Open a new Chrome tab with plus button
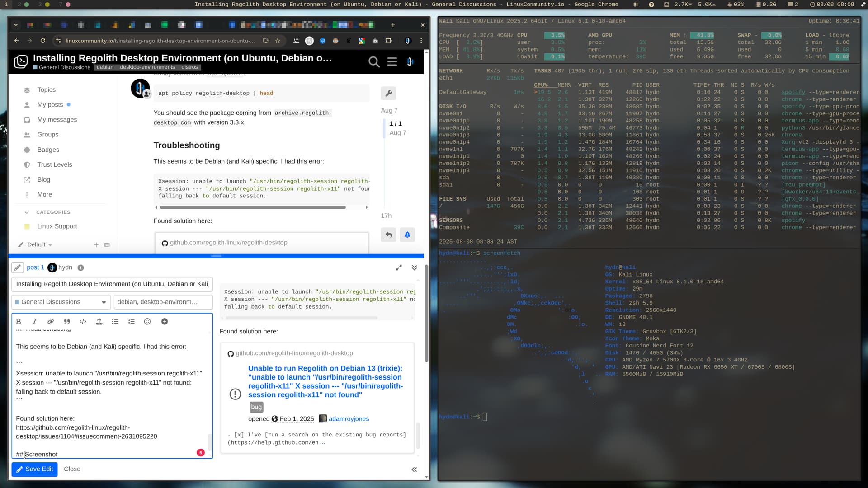 tap(393, 25)
